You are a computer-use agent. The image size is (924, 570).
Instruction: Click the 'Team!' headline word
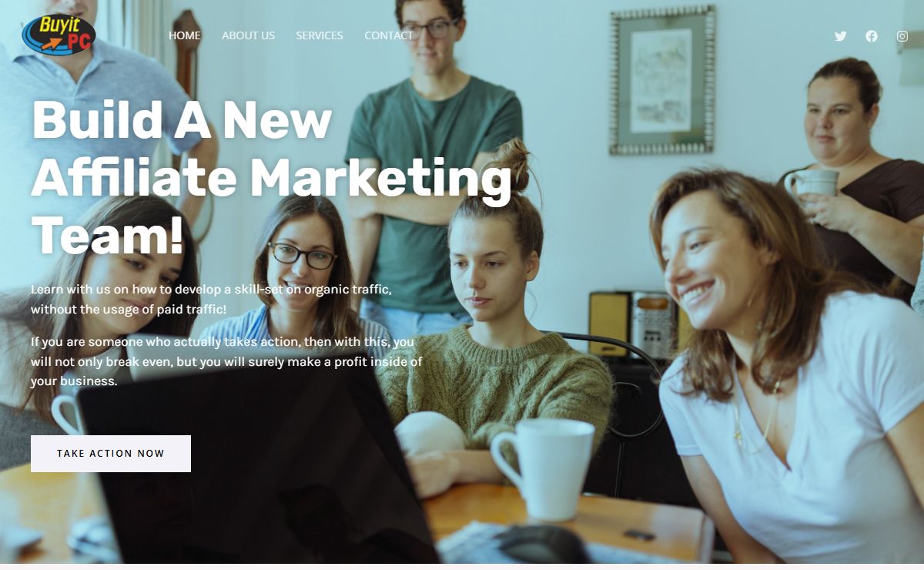[108, 235]
